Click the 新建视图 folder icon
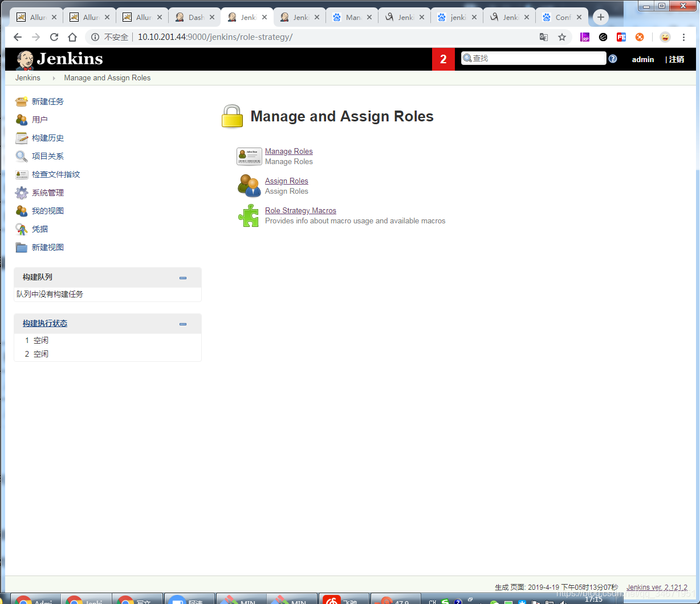 click(22, 247)
